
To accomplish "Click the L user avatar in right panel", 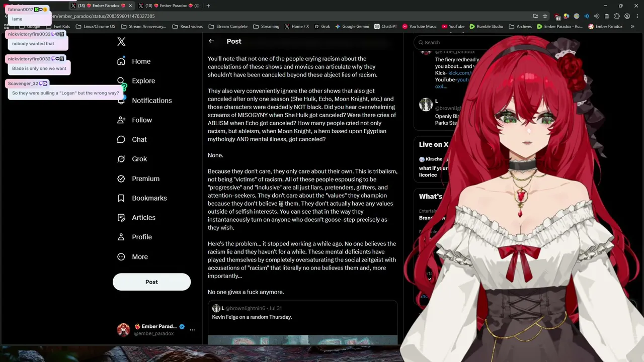I will (426, 105).
